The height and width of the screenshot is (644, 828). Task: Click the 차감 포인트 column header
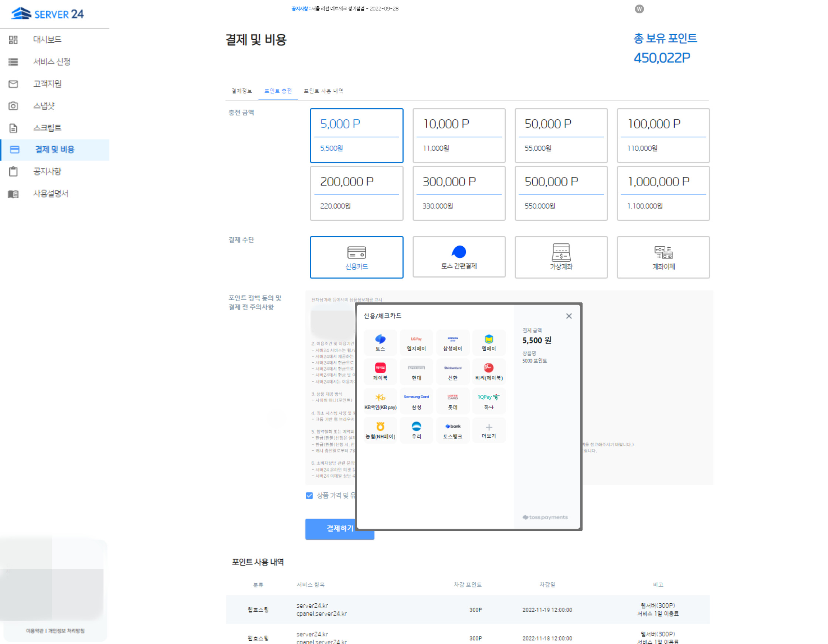pyautogui.click(x=468, y=585)
